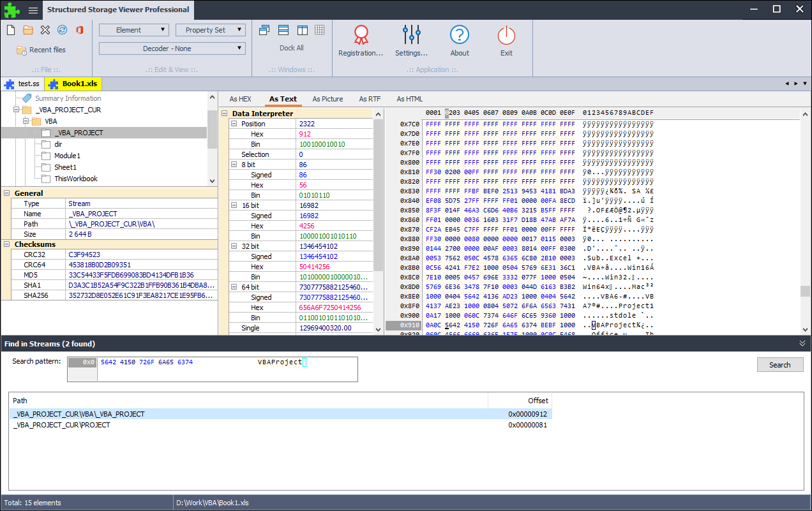The image size is (812, 511).
Task: Click the grid tile windows icon
Action: point(320,30)
